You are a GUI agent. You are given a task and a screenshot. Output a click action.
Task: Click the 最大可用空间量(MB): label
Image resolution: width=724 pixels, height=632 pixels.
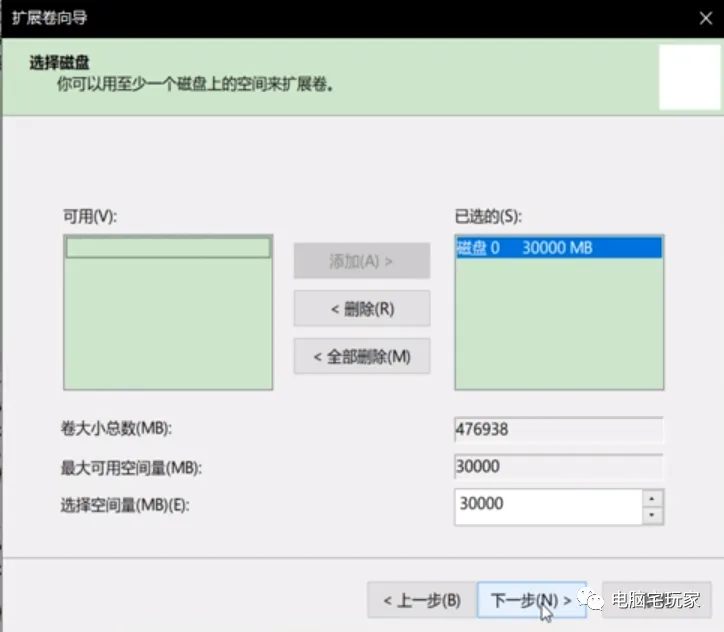(131, 468)
